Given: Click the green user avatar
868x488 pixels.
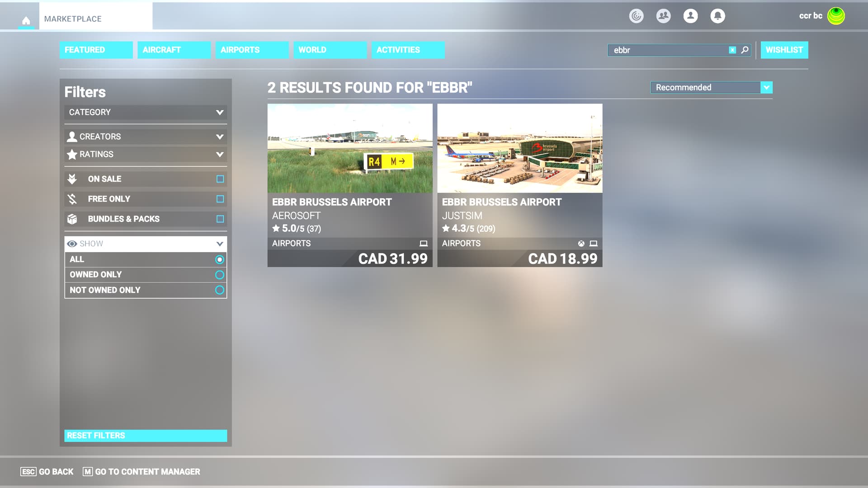Looking at the screenshot, I should pyautogui.click(x=836, y=16).
